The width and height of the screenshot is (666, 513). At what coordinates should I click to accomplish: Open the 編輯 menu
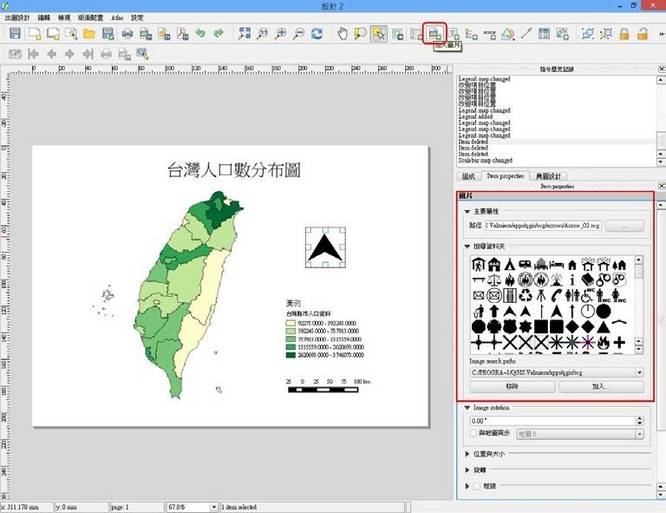[x=44, y=18]
